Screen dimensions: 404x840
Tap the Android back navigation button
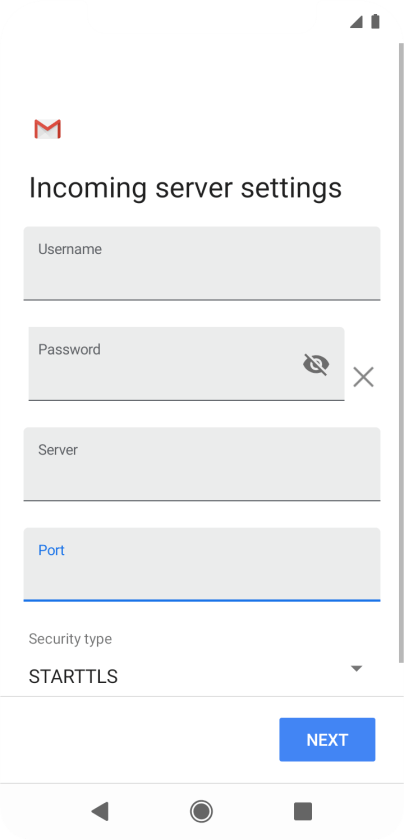100,811
